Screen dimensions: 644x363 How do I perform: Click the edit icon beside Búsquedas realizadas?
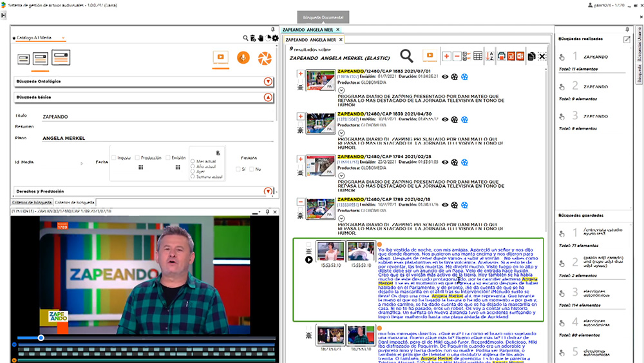tap(627, 39)
